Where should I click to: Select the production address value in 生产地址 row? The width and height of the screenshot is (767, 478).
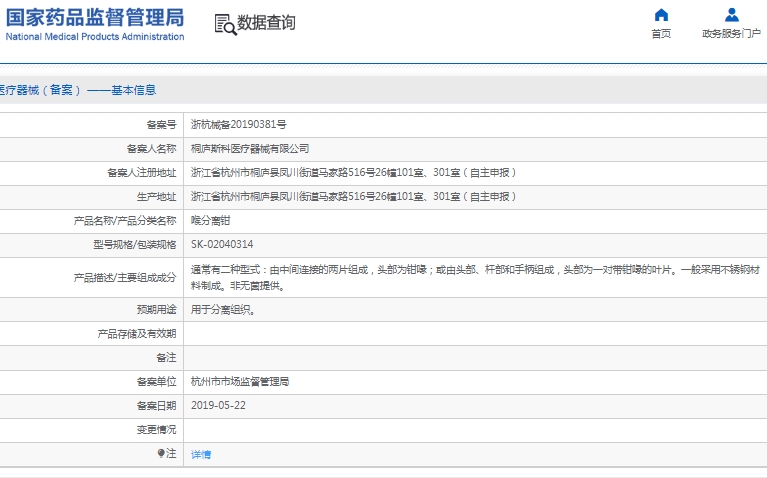353,197
